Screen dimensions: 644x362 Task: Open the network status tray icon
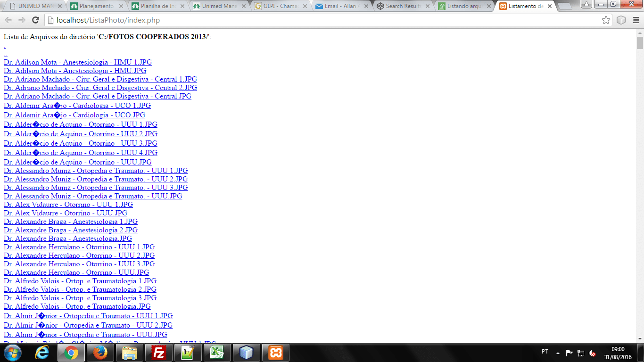(x=581, y=353)
